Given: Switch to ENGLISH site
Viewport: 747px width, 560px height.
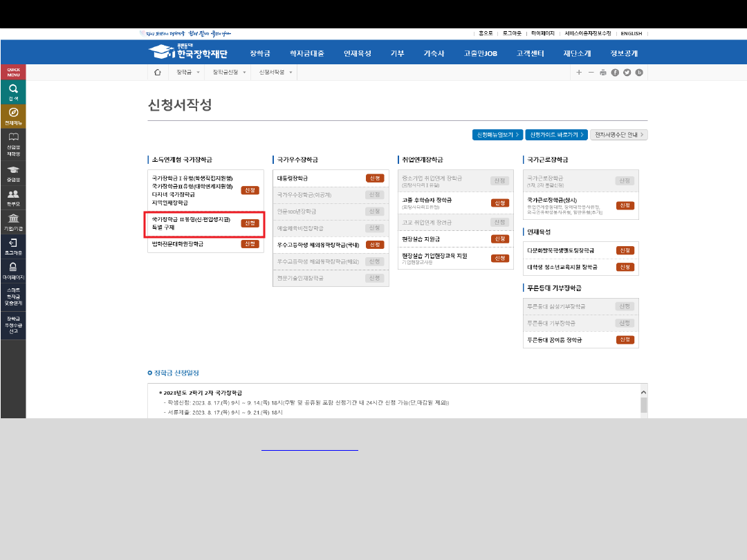Looking at the screenshot, I should [x=631, y=33].
